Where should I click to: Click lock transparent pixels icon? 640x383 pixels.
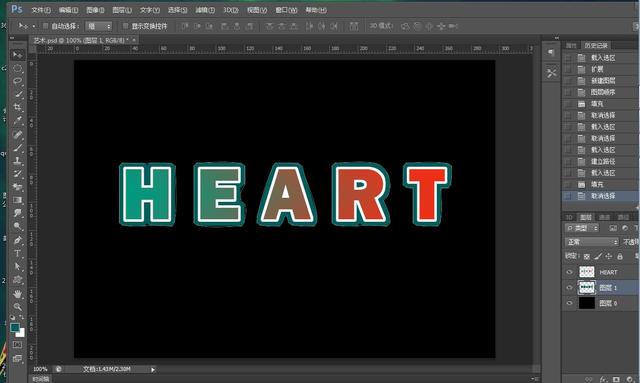click(587, 256)
